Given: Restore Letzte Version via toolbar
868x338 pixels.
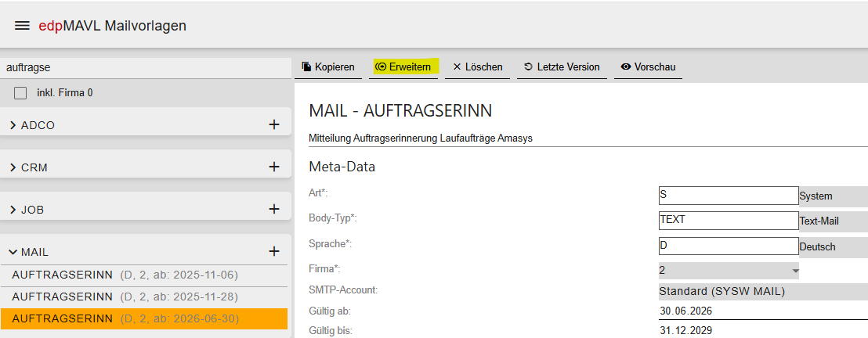Looking at the screenshot, I should [x=562, y=67].
